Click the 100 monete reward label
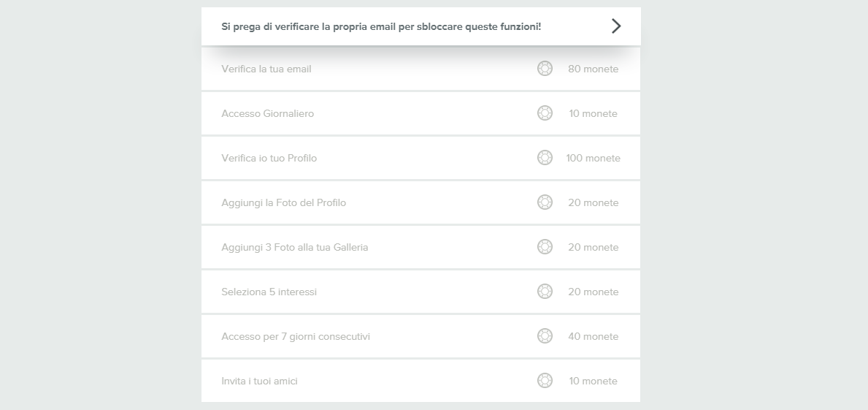 (593, 159)
